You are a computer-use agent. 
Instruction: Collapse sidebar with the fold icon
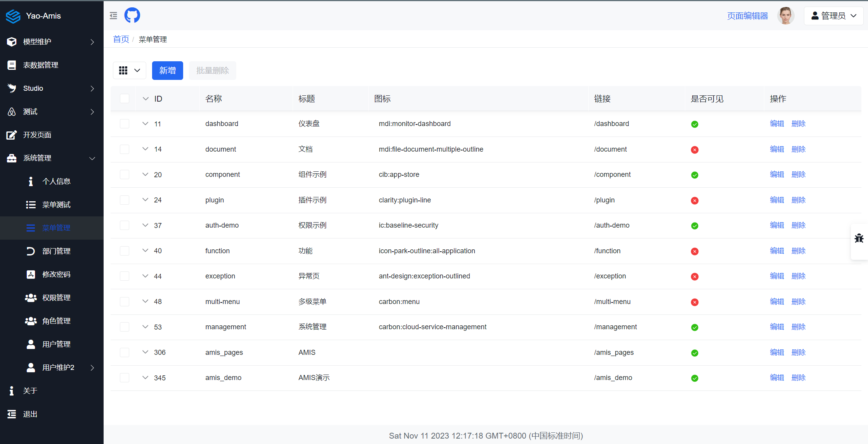(113, 16)
